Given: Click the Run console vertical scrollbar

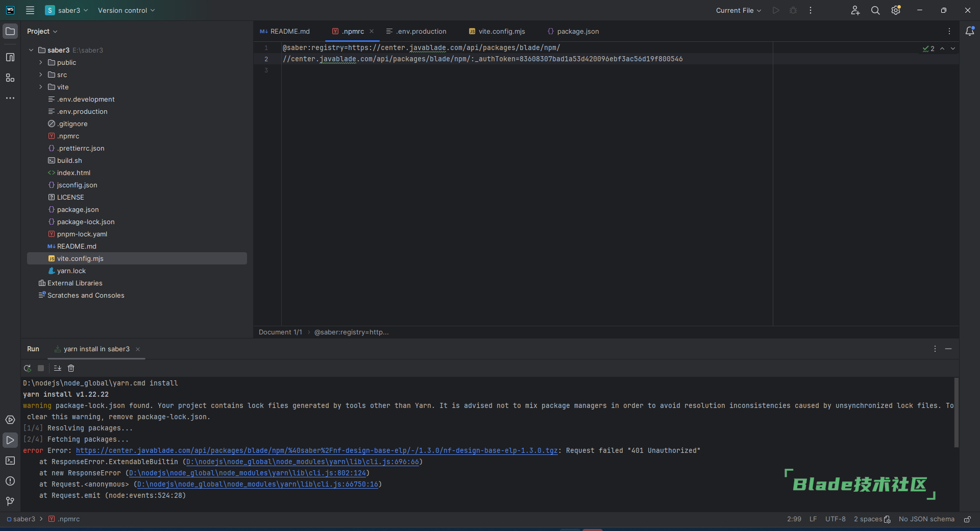Looking at the screenshot, I should pyautogui.click(x=956, y=413).
